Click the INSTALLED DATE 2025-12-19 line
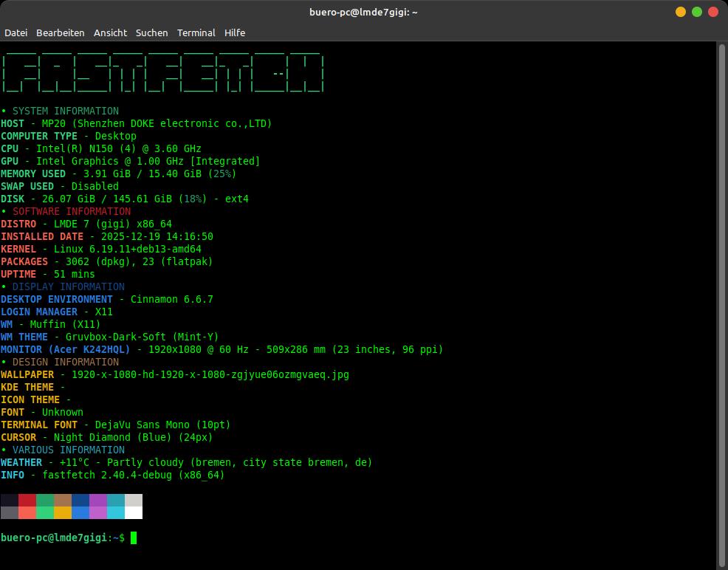Image resolution: width=728 pixels, height=570 pixels. point(107,236)
